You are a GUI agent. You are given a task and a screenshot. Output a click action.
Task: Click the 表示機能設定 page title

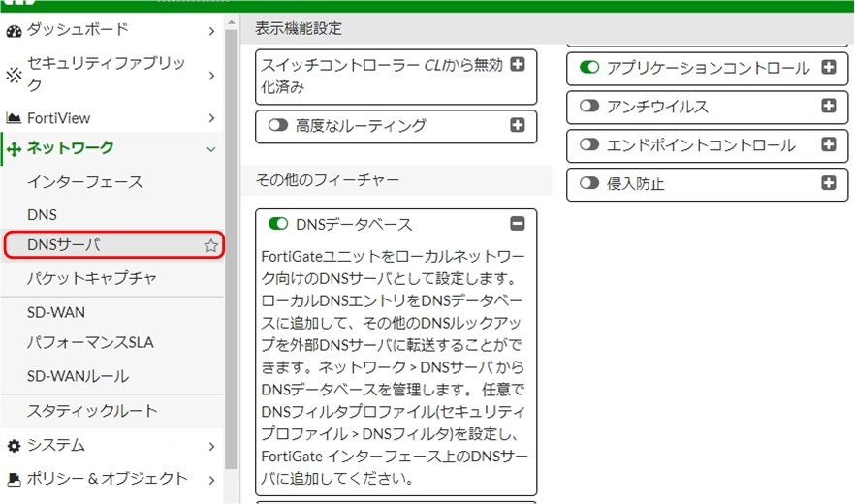[x=299, y=28]
